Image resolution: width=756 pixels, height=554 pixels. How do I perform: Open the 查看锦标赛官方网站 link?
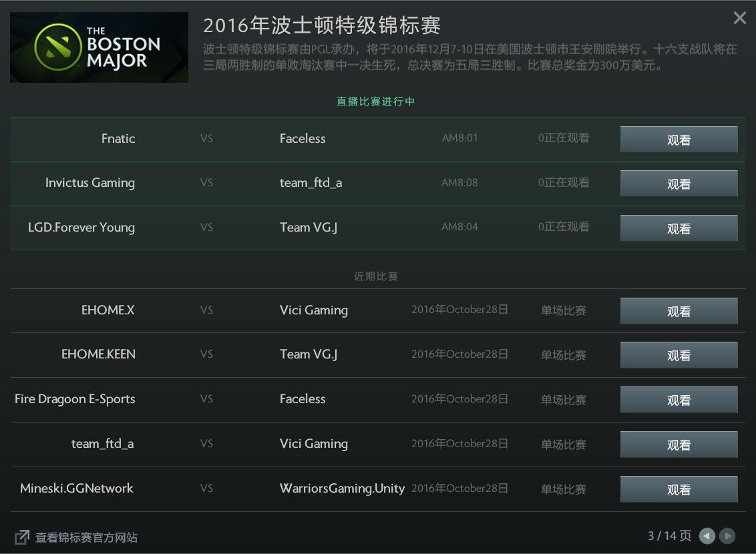tap(86, 537)
